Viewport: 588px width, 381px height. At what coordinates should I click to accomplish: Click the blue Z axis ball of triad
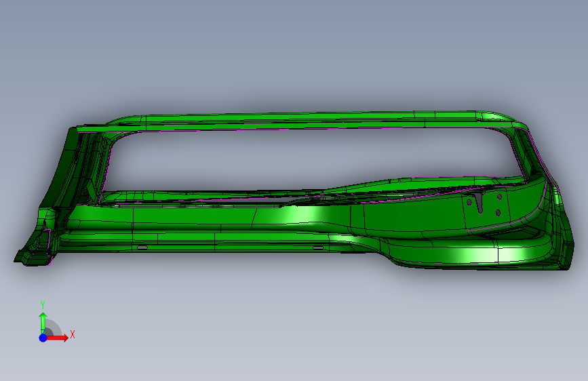pos(43,338)
